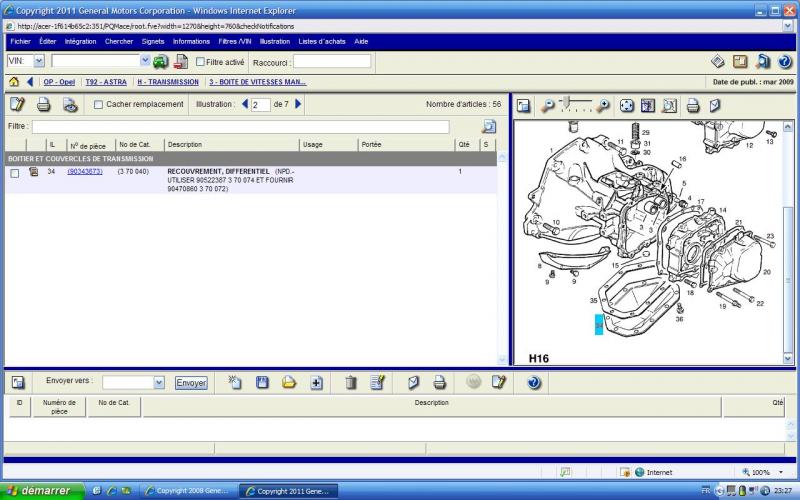Expand the VIN value combo box arrow
800x500 pixels.
145,61
